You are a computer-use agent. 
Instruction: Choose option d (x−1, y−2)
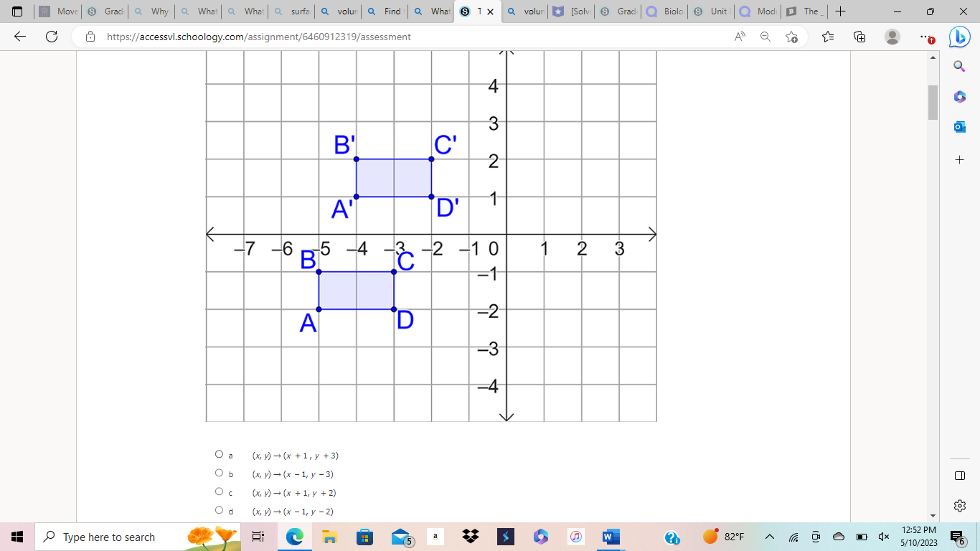click(219, 511)
